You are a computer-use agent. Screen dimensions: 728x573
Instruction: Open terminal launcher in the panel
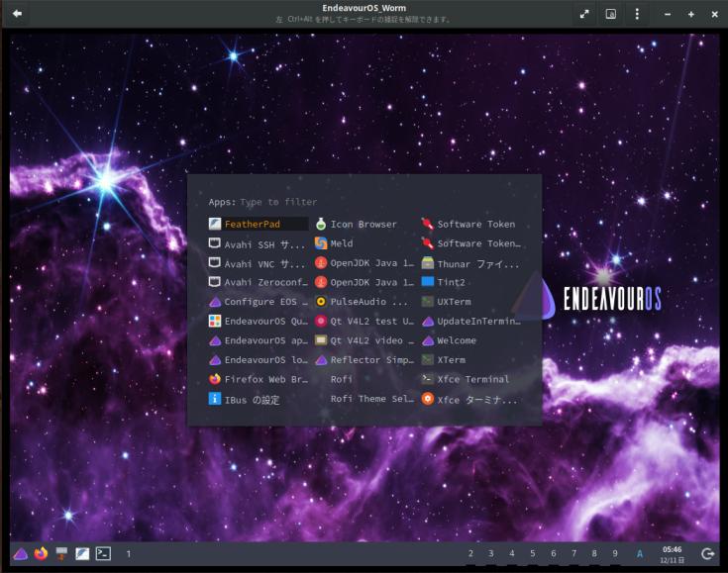103,553
